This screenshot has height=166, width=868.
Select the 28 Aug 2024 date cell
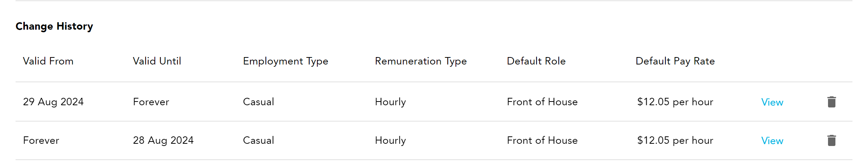[163, 140]
